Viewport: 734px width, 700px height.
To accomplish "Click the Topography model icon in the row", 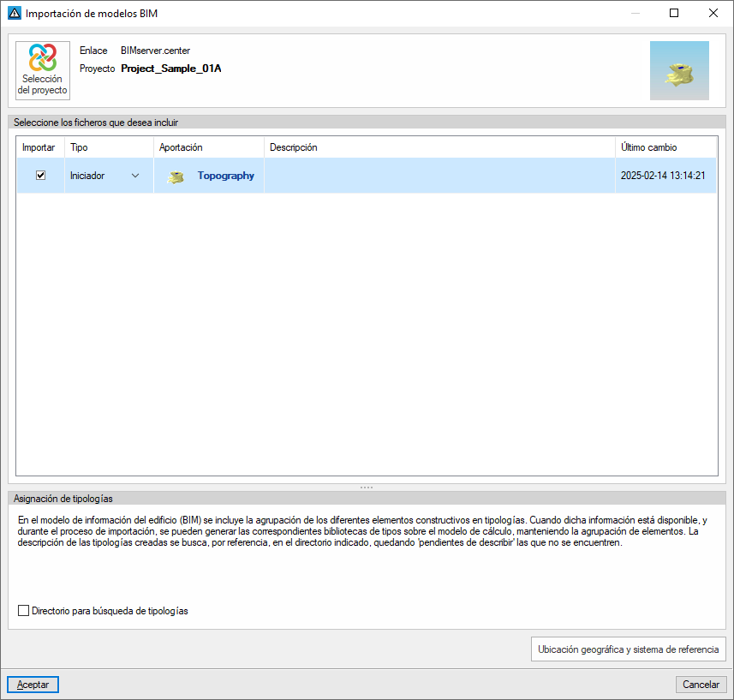I will tap(176, 176).
